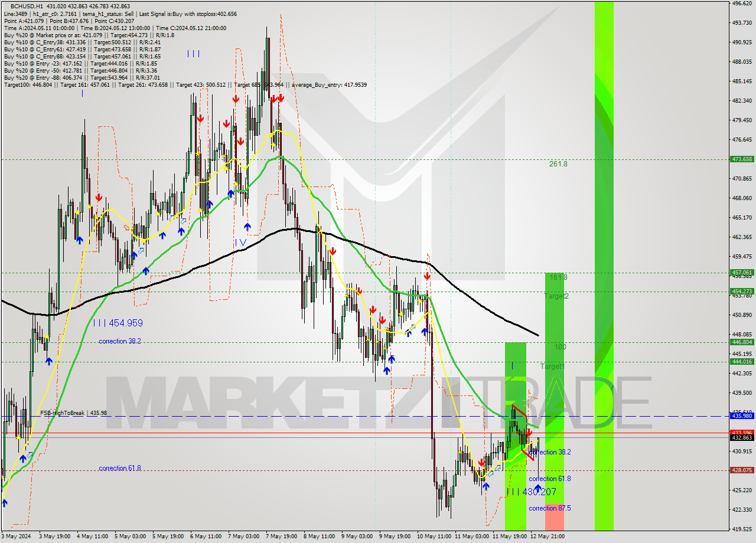756x543 pixels.
Task: Click the green 454.273 price tag
Action: coord(742,292)
